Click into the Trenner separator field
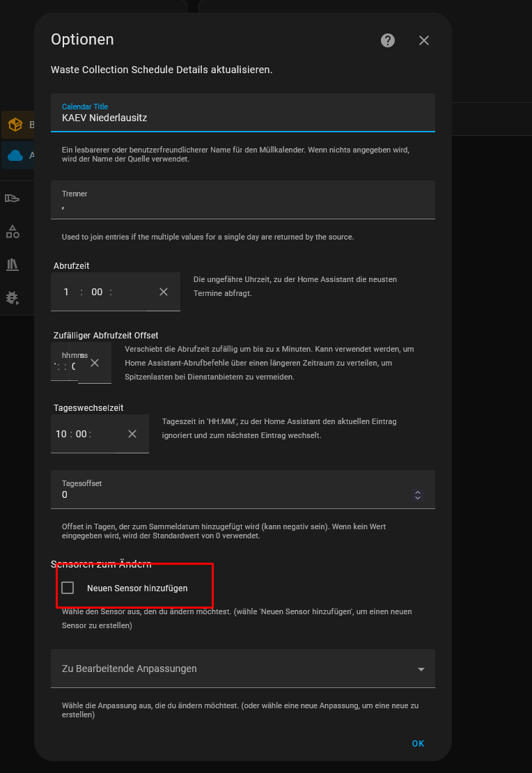The image size is (532, 773). tap(242, 200)
